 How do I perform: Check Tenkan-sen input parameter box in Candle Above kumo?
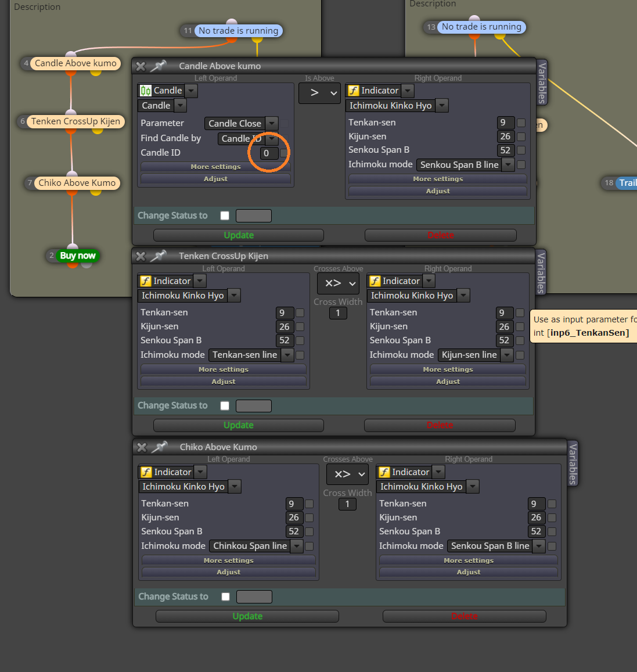pyautogui.click(x=521, y=123)
